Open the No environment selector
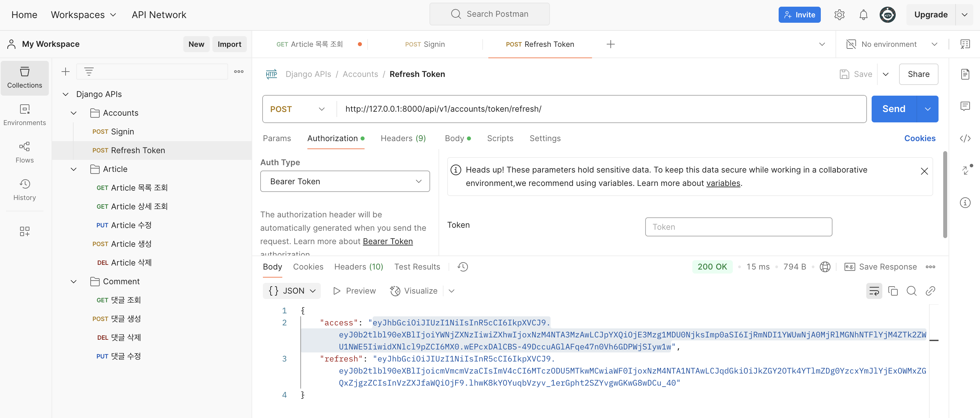 (x=892, y=44)
